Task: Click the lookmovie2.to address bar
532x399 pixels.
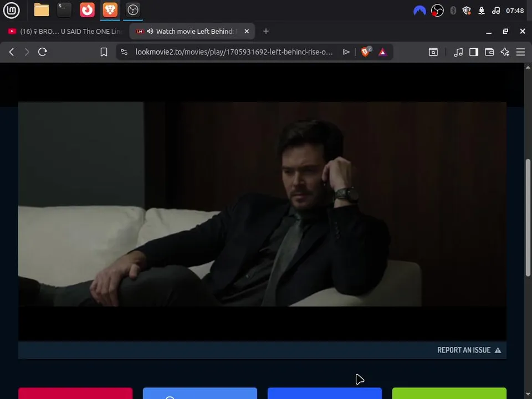Action: pos(234,52)
